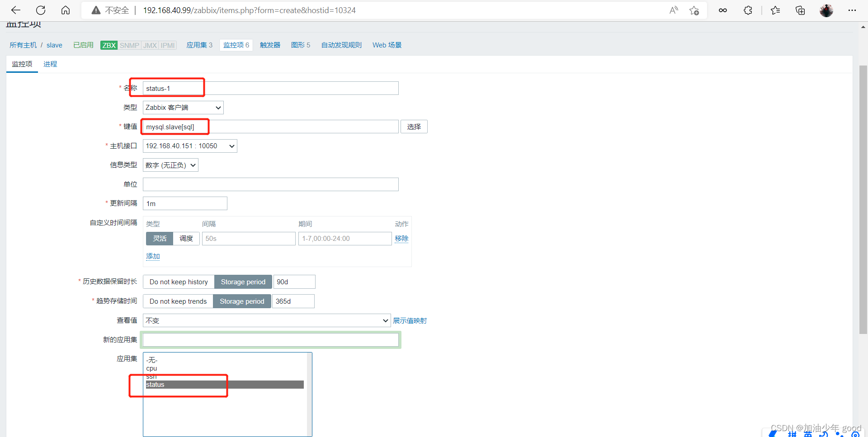Select Do not keep trends option

pyautogui.click(x=178, y=301)
